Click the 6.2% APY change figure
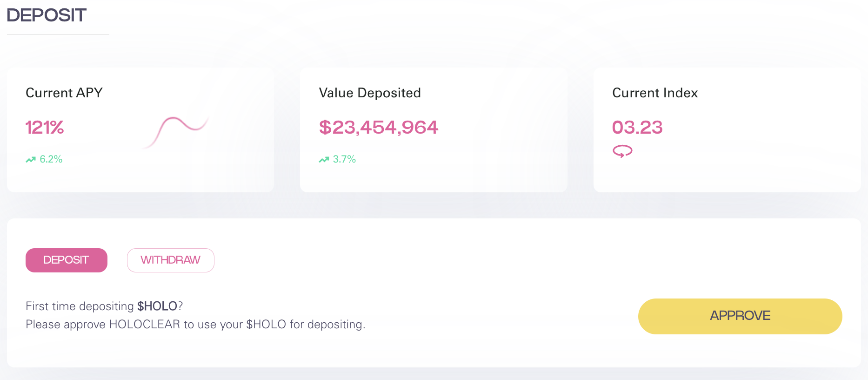The image size is (868, 380). click(x=51, y=159)
